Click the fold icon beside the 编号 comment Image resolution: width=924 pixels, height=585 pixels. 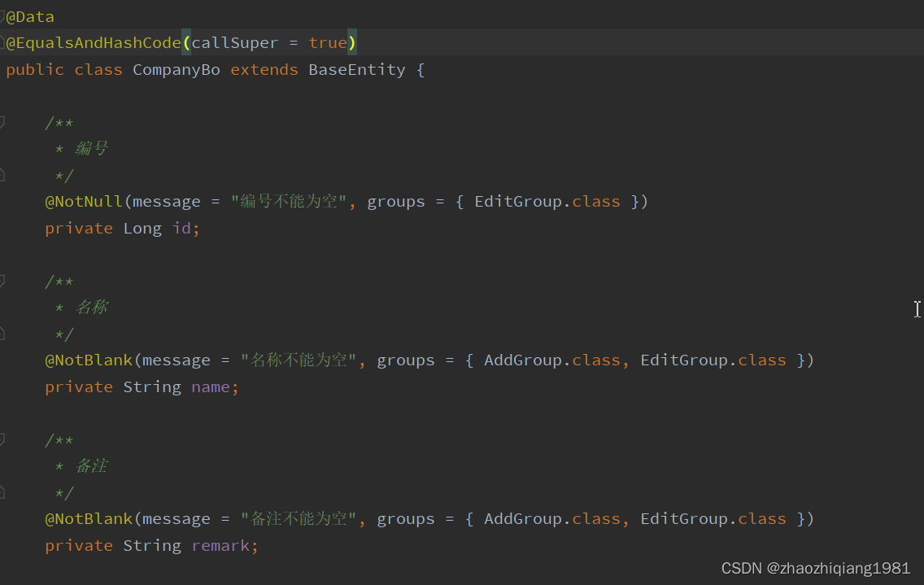4,122
